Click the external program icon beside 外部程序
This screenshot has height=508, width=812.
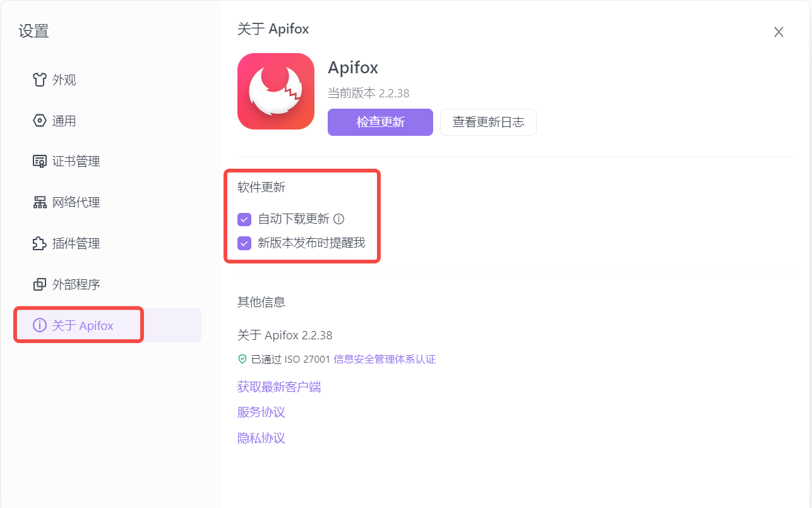tap(40, 284)
